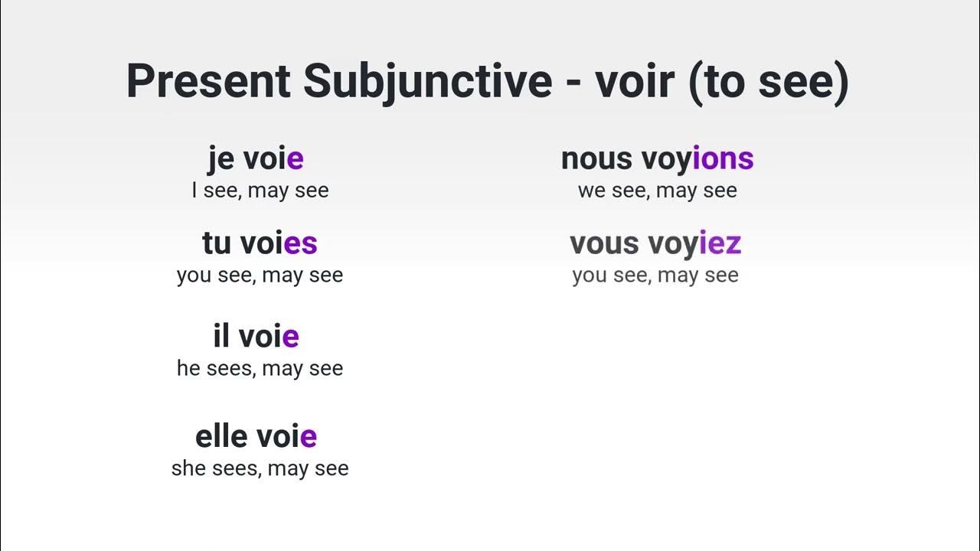Click the translation she sees, may see
This screenshot has height=551, width=980.
[260, 468]
